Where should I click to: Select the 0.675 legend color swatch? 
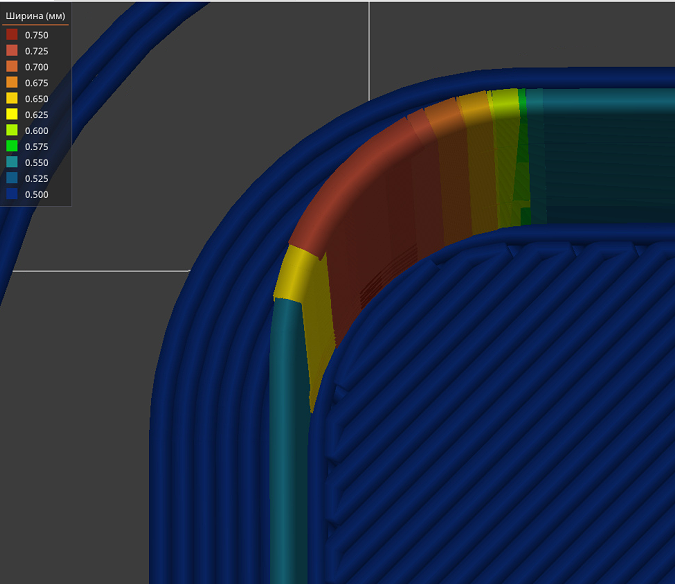point(12,83)
